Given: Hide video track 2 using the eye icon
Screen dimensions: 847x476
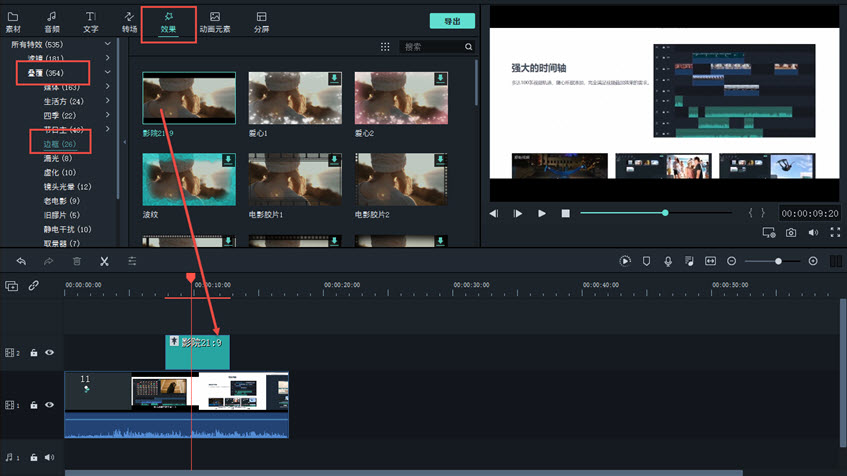Looking at the screenshot, I should [49, 352].
